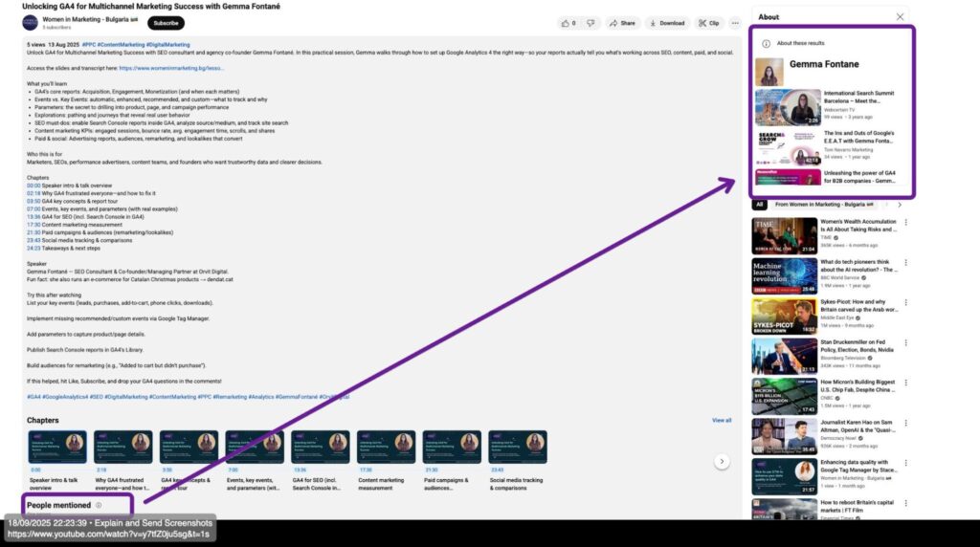Download the video via the Download button
This screenshot has height=547, width=980.
(x=668, y=23)
